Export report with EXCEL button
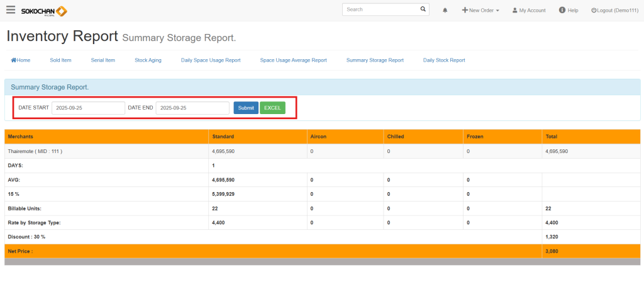Image resolution: width=644 pixels, height=291 pixels. click(272, 108)
